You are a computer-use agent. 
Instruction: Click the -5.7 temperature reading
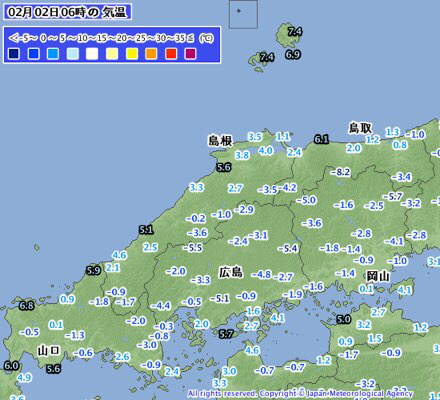click(x=393, y=197)
